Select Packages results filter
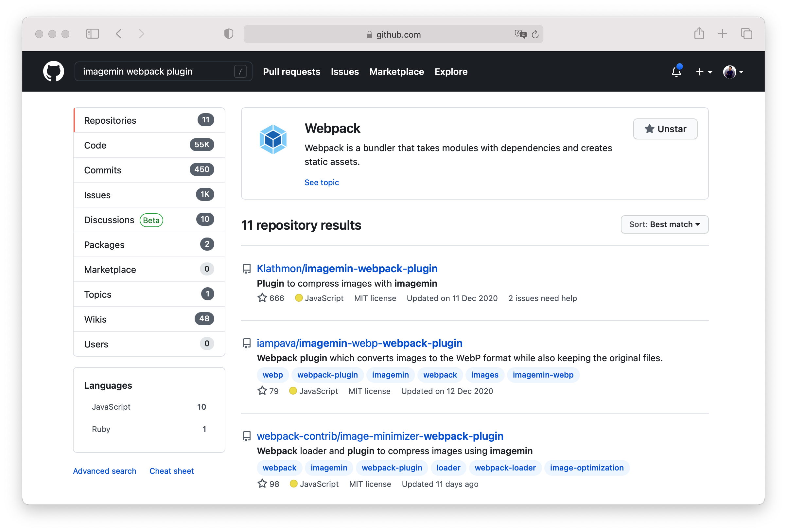The width and height of the screenshot is (787, 532). click(149, 244)
